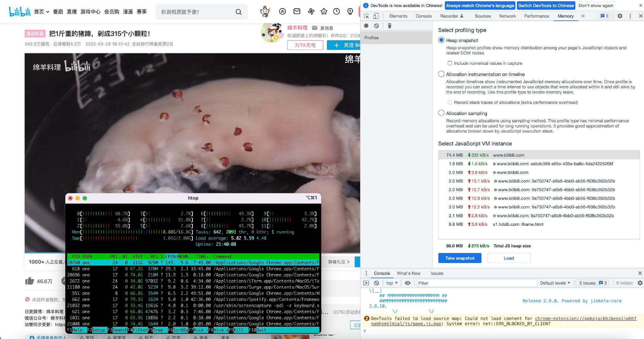This screenshot has height=339, width=644.
Task: Open the What's New drawer tab
Action: (408, 273)
